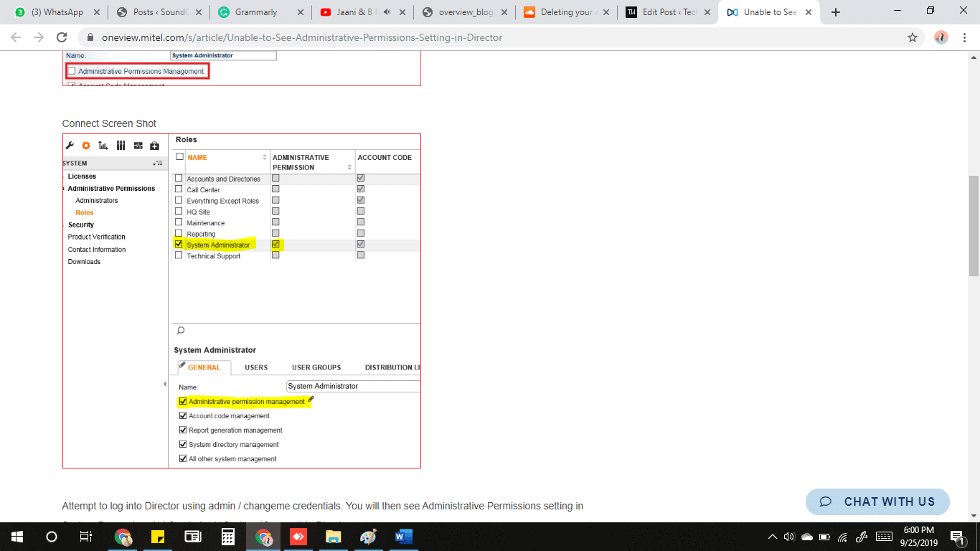Viewport: 980px width, 551px height.
Task: Toggle Administrative Permissions Management checkbox
Action: point(72,71)
